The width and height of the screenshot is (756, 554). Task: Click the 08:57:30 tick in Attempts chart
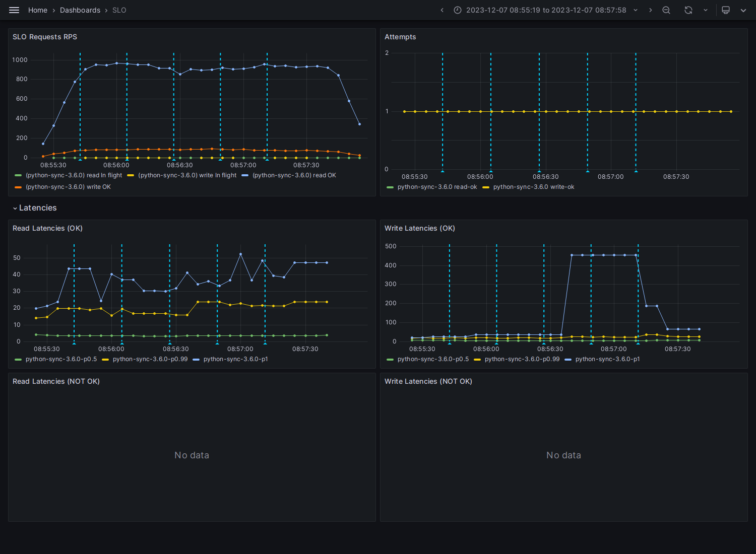click(x=676, y=177)
